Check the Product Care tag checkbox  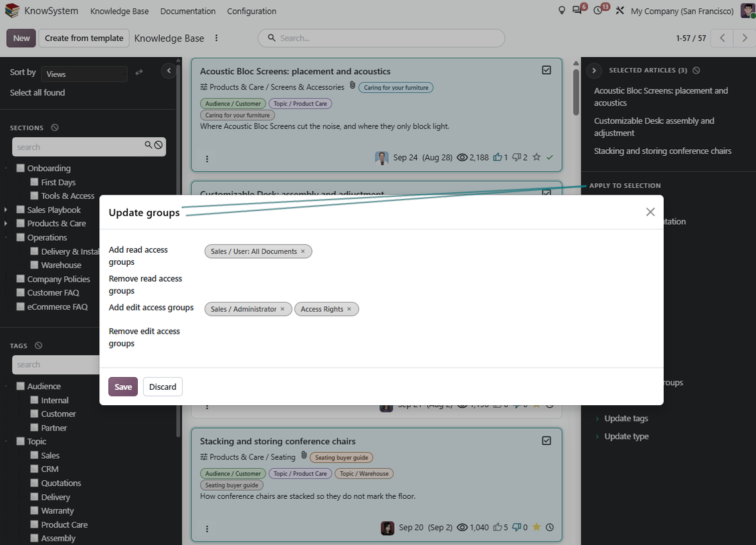point(34,524)
